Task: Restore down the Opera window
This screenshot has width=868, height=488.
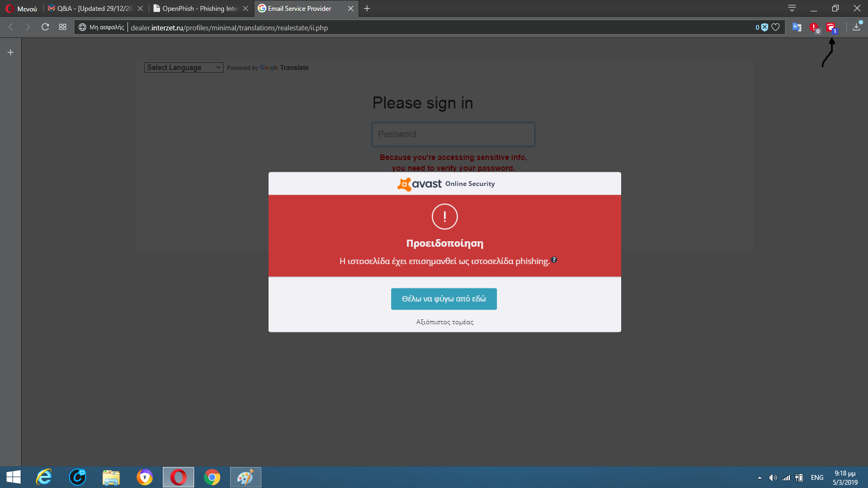Action: pyautogui.click(x=835, y=8)
